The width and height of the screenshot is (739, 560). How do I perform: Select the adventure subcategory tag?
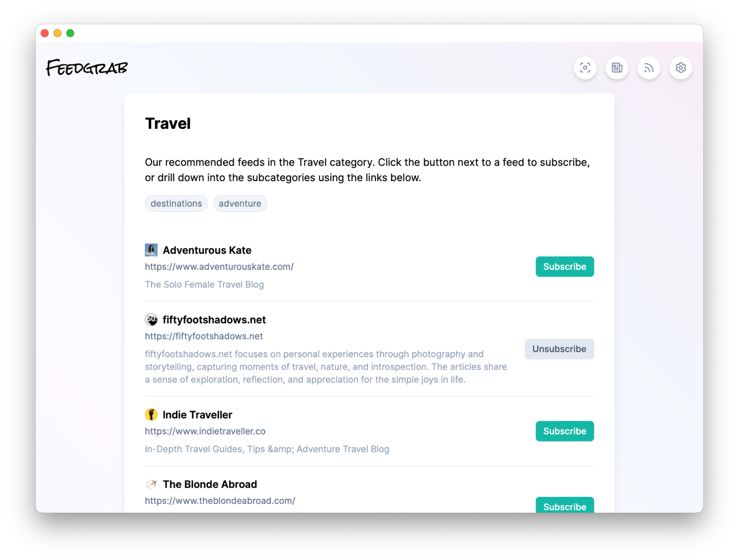point(240,203)
